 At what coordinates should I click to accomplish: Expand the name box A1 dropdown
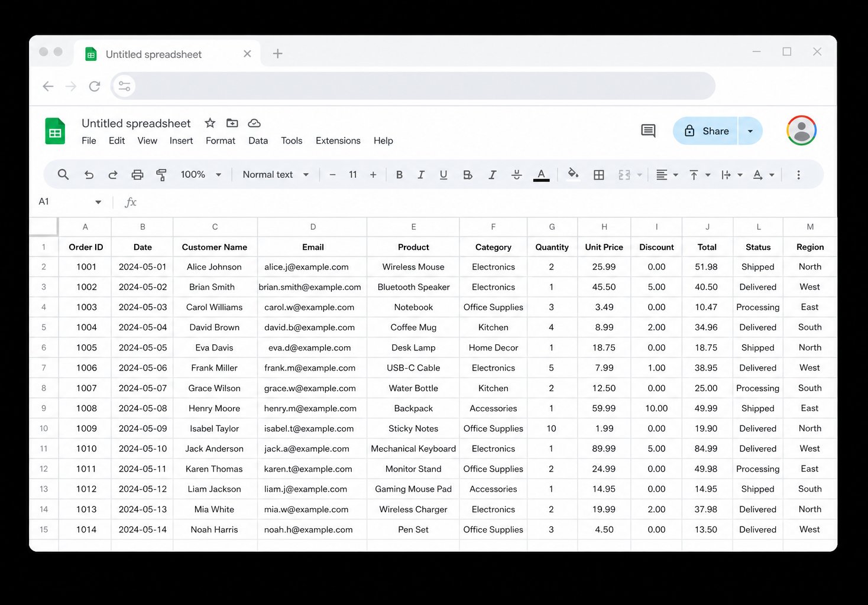pyautogui.click(x=98, y=202)
